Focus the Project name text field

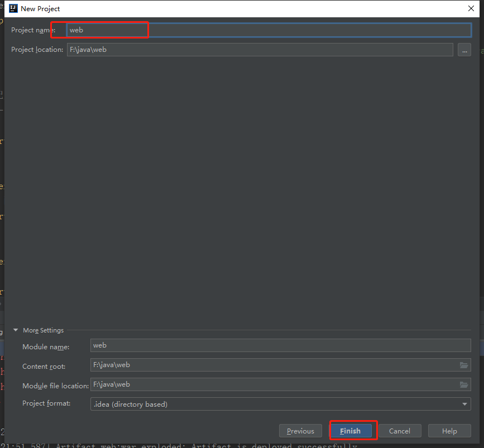pos(268,30)
